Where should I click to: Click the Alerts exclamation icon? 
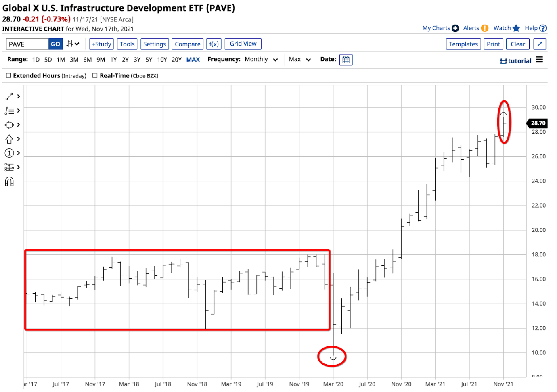[x=485, y=28]
